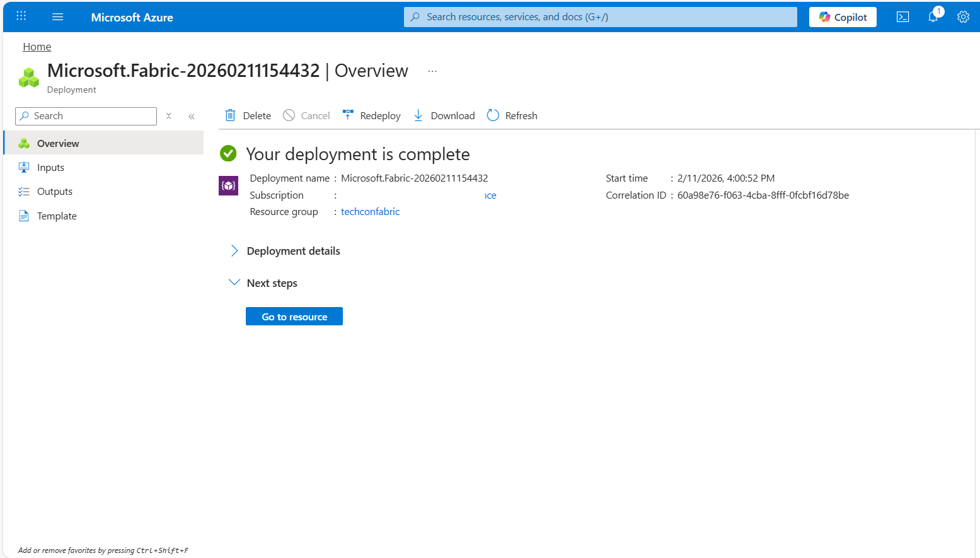The height and width of the screenshot is (558, 980).
Task: Expand the Deployment details section
Action: (x=234, y=251)
